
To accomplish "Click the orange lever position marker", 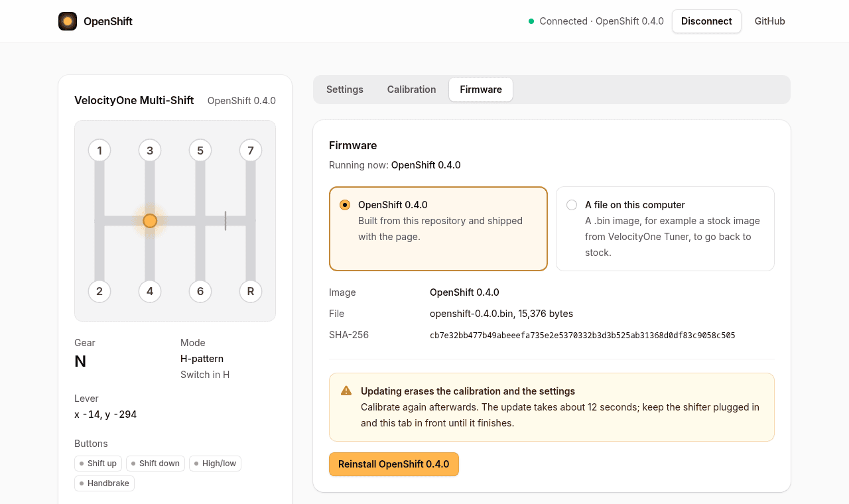I will 150,221.
